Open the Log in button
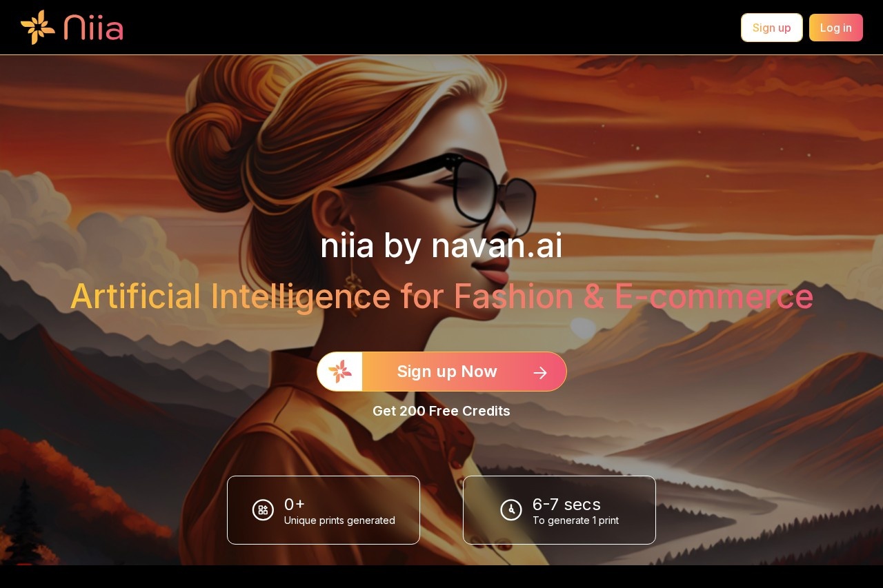The width and height of the screenshot is (883, 588). click(836, 28)
